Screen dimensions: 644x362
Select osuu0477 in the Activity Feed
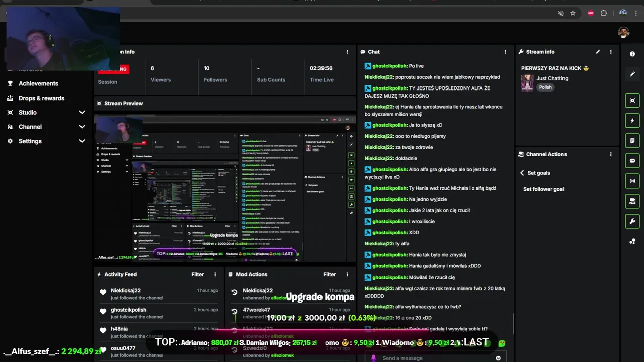tap(123, 348)
